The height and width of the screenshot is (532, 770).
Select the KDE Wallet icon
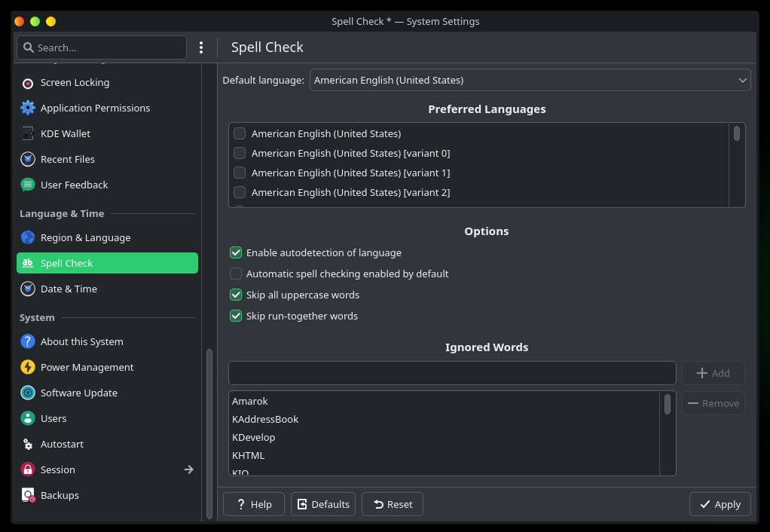click(28, 134)
